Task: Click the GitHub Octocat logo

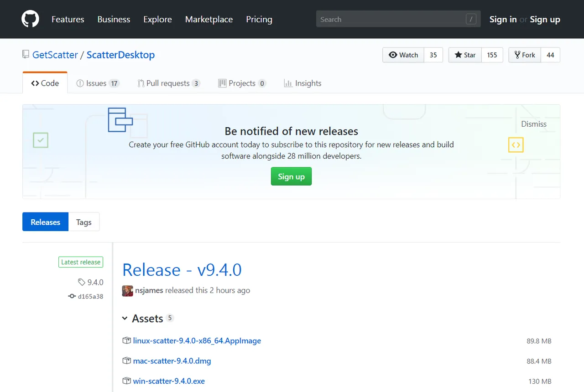Action: click(30, 19)
